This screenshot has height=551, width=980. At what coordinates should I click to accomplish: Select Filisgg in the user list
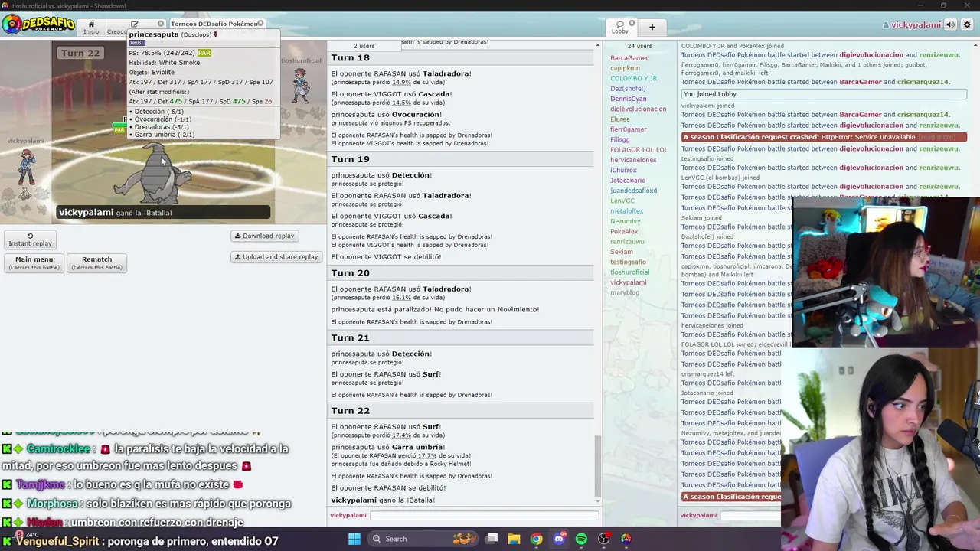(x=619, y=139)
